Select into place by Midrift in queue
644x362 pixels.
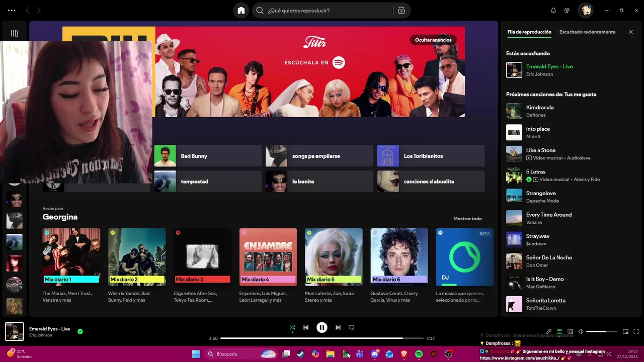[571, 133]
